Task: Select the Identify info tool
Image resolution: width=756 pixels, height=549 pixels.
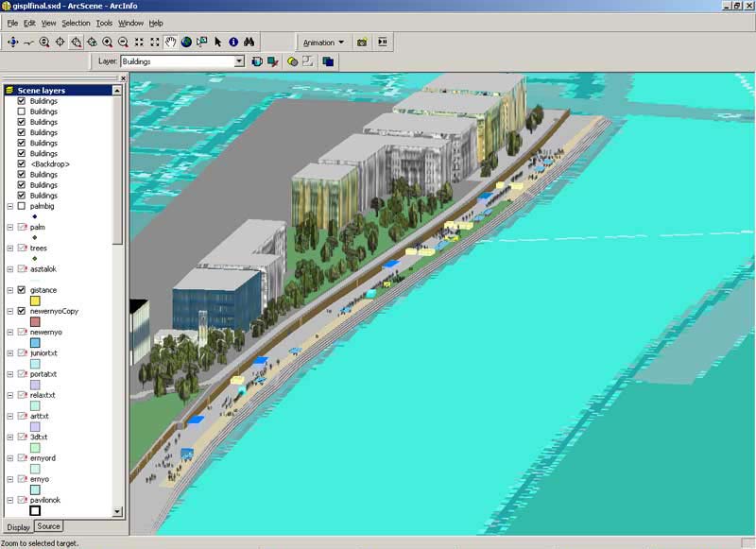Action: coord(233,42)
